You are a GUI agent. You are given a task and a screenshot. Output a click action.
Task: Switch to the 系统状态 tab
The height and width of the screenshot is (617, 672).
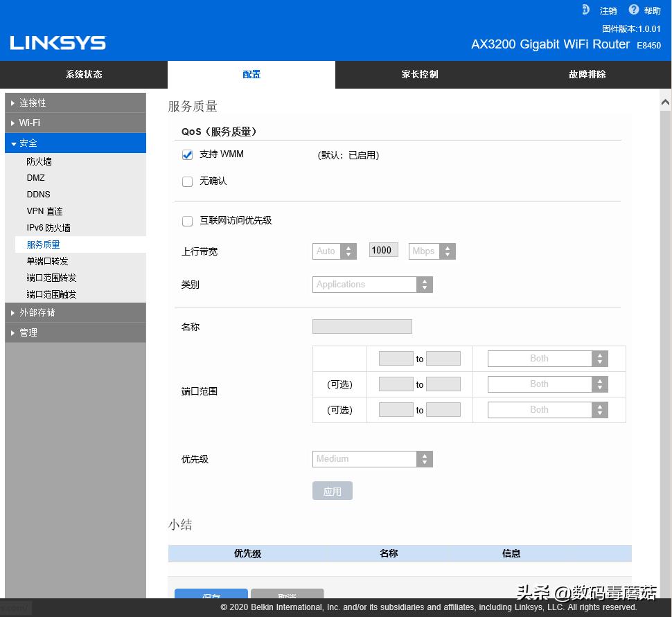click(83, 74)
